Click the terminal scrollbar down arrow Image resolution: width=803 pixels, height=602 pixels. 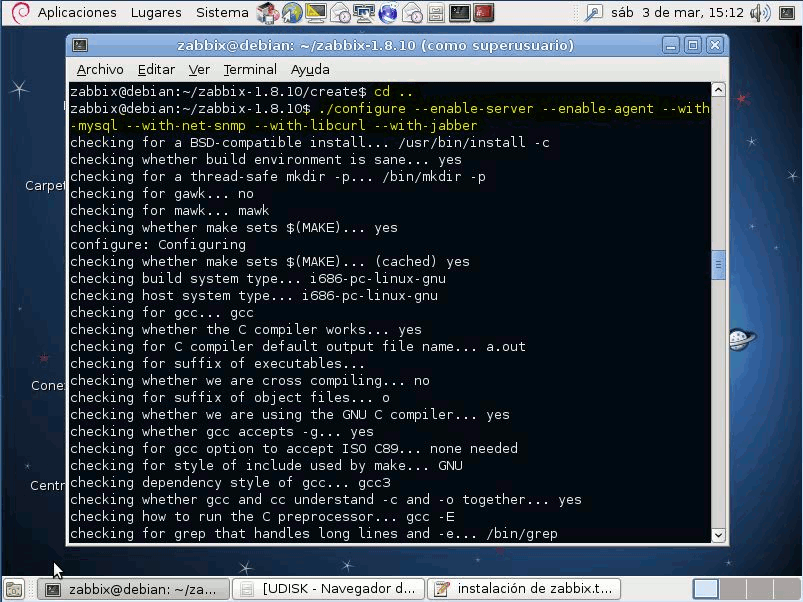click(717, 535)
